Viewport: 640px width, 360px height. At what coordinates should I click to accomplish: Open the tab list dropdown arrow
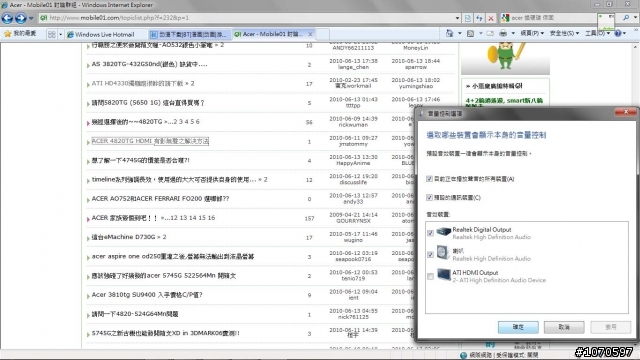[x=60, y=34]
